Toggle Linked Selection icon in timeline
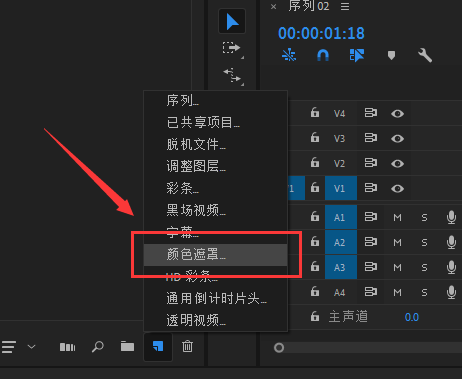The image size is (462, 379). (x=357, y=55)
